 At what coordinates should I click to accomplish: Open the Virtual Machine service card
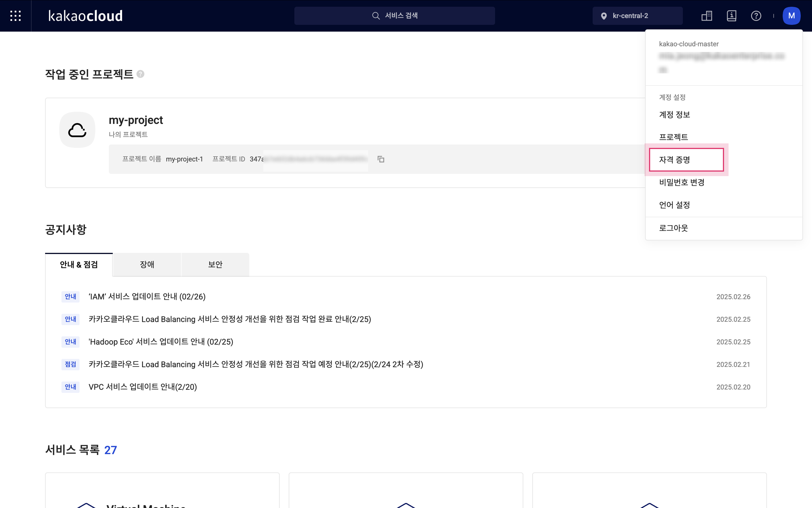click(x=162, y=491)
